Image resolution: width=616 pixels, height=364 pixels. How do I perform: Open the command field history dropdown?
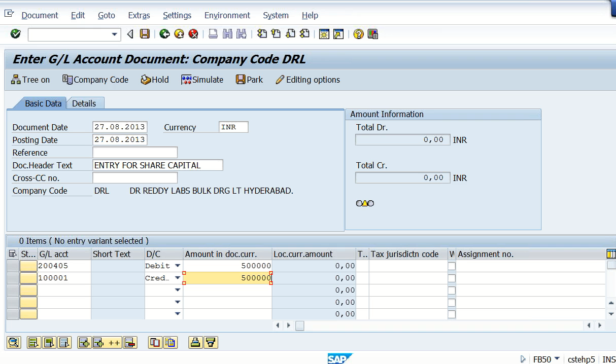pos(115,34)
